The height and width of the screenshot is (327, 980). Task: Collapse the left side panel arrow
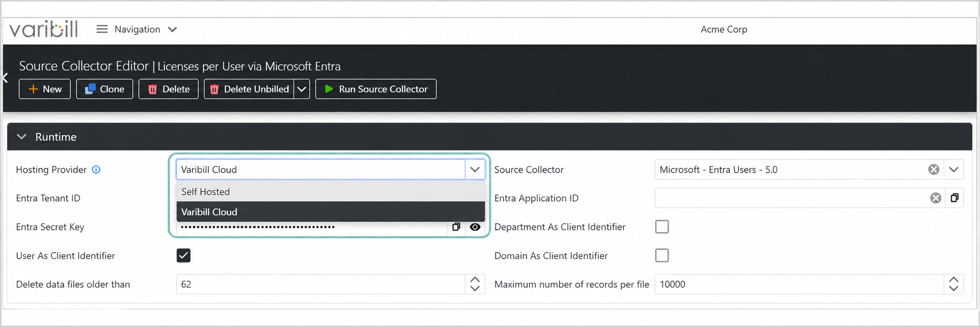(5, 78)
